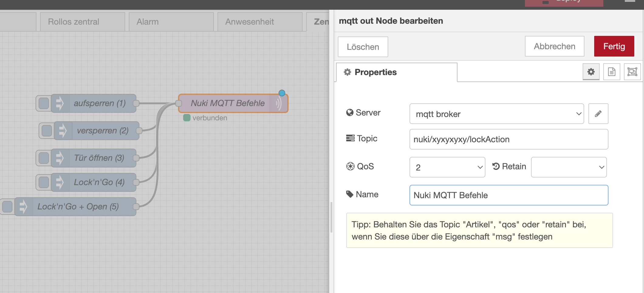
Task: Click the arrow icon on aufsperren (1) node
Action: (60, 103)
